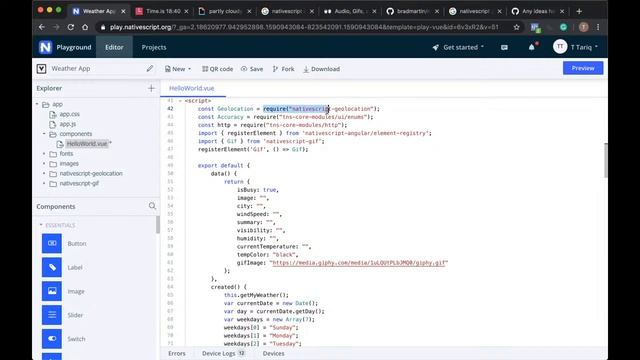Click the editor vertical scrollbar
This screenshot has height=360, width=640.
tap(606, 160)
